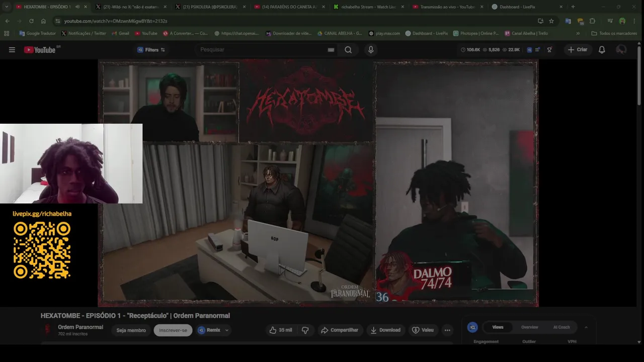644x362 pixels.
Task: Go back with the browser back arrow
Action: [x=7, y=21]
